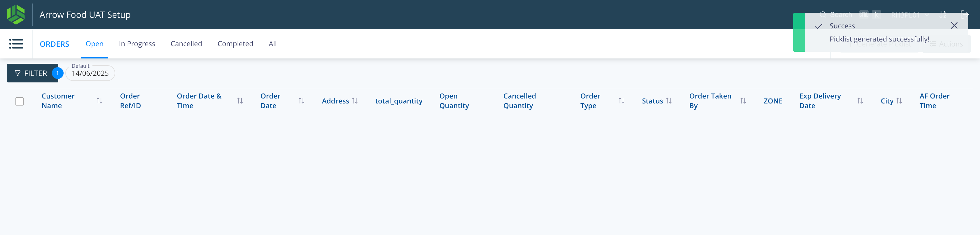
Task: Sort by Address column
Action: pyautogui.click(x=355, y=101)
